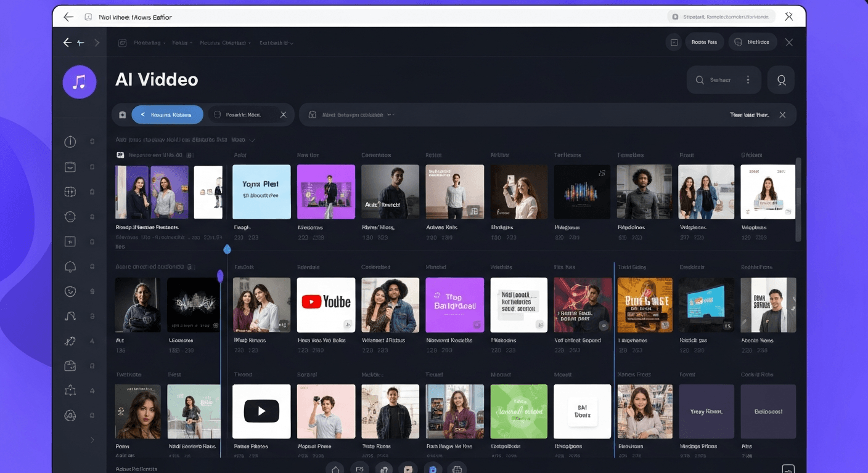
Task: Open the folder icon in the left sidebar
Action: pyautogui.click(x=70, y=365)
